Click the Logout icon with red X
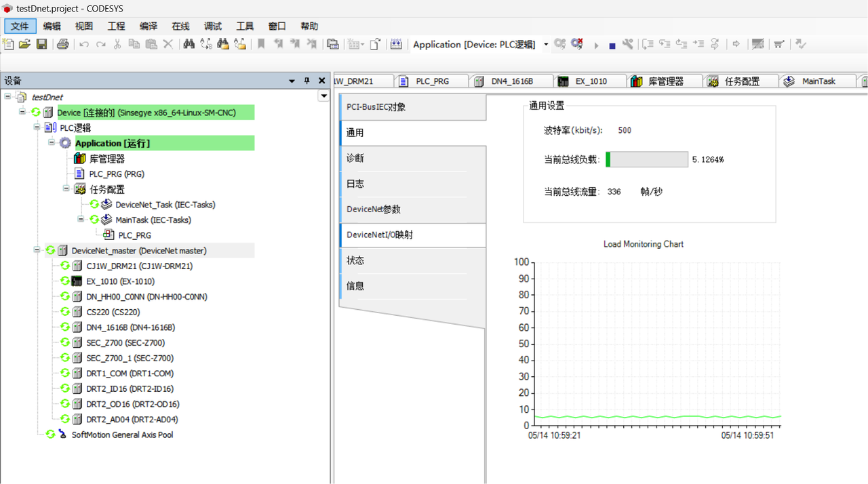Viewport: 868px width, 484px height. pyautogui.click(x=577, y=44)
